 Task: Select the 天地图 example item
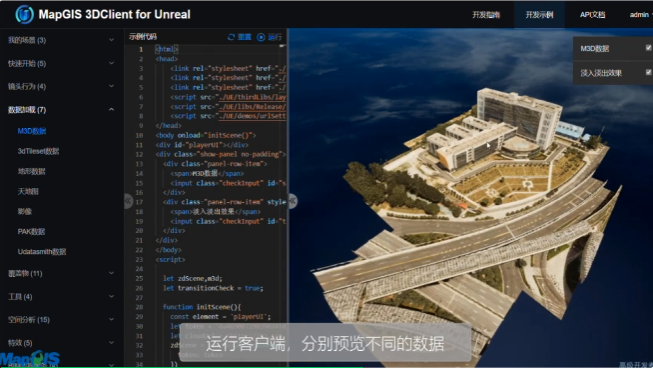[x=28, y=192]
